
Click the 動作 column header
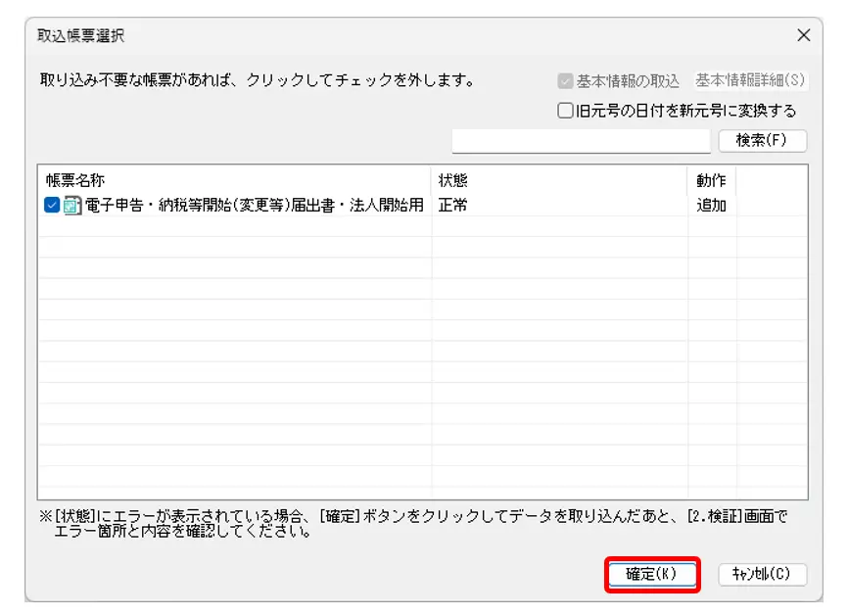coord(711,180)
